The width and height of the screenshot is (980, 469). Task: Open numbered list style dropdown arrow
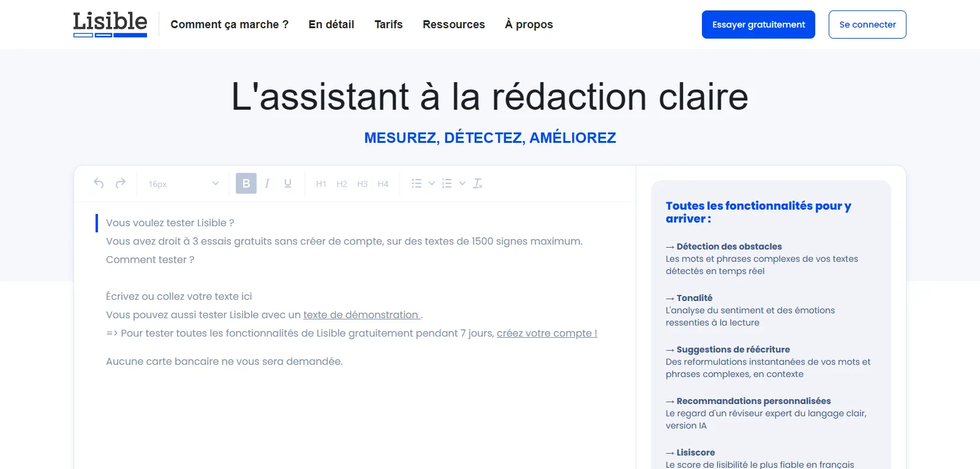462,183
